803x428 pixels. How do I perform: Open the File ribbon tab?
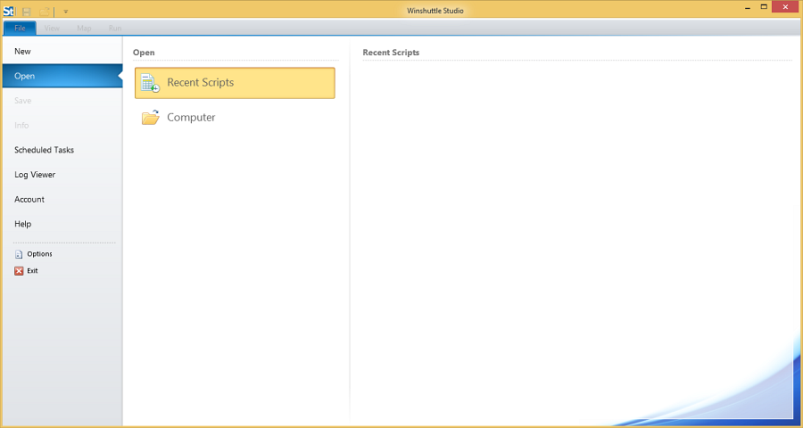pos(19,28)
